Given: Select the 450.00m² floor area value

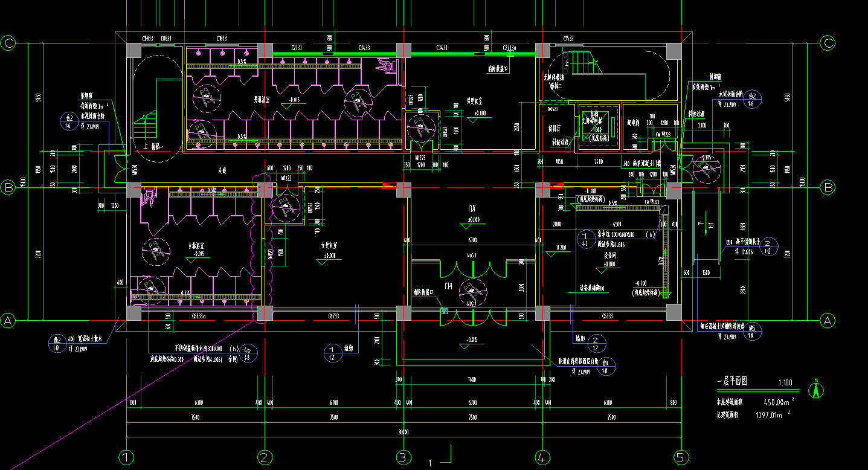Looking at the screenshot, I should coord(777,402).
